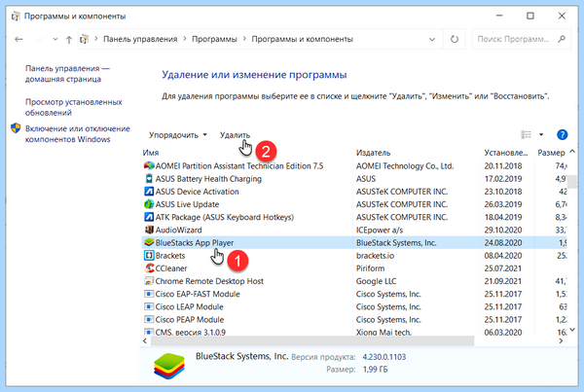The image size is (584, 392).
Task: Click publisher cell brackets.io
Action: 375,256
